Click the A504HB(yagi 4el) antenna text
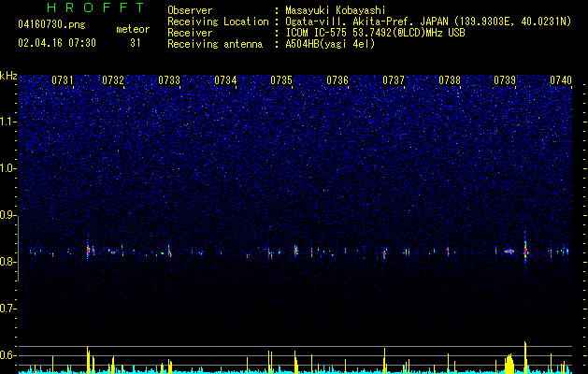 click(330, 44)
